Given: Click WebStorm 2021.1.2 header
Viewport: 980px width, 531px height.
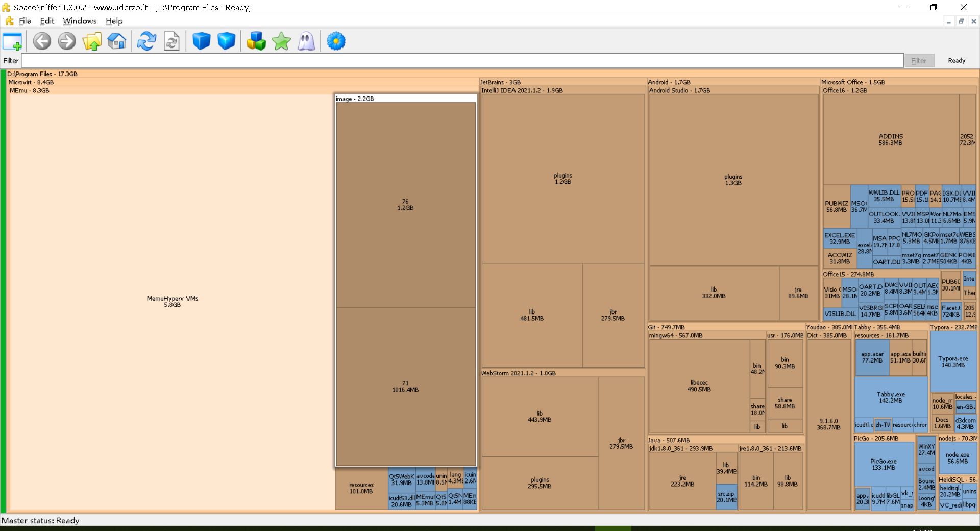Looking at the screenshot, I should (563, 373).
